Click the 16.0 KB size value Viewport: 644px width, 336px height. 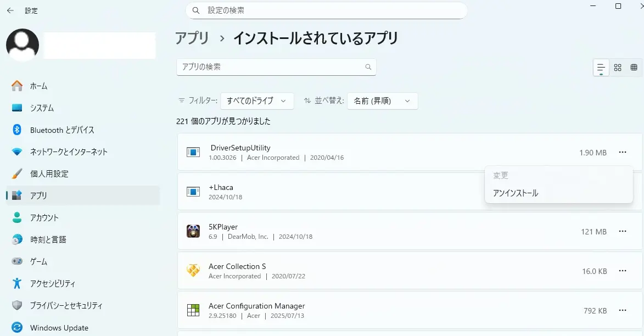pyautogui.click(x=594, y=271)
